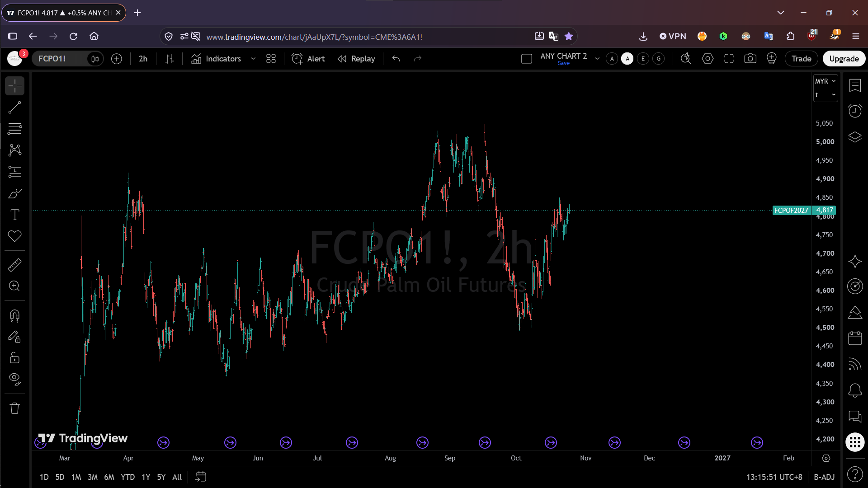Screen dimensions: 868x488
Task: Bookmark page with star icon
Action: click(x=569, y=37)
